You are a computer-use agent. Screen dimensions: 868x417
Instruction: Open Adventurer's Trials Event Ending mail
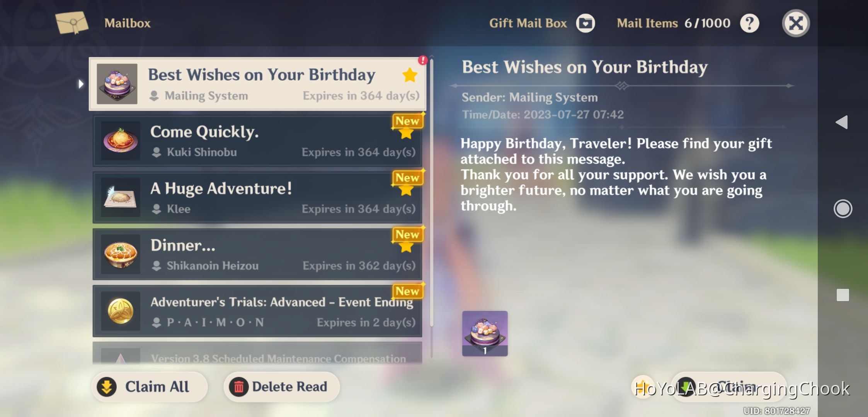(257, 311)
